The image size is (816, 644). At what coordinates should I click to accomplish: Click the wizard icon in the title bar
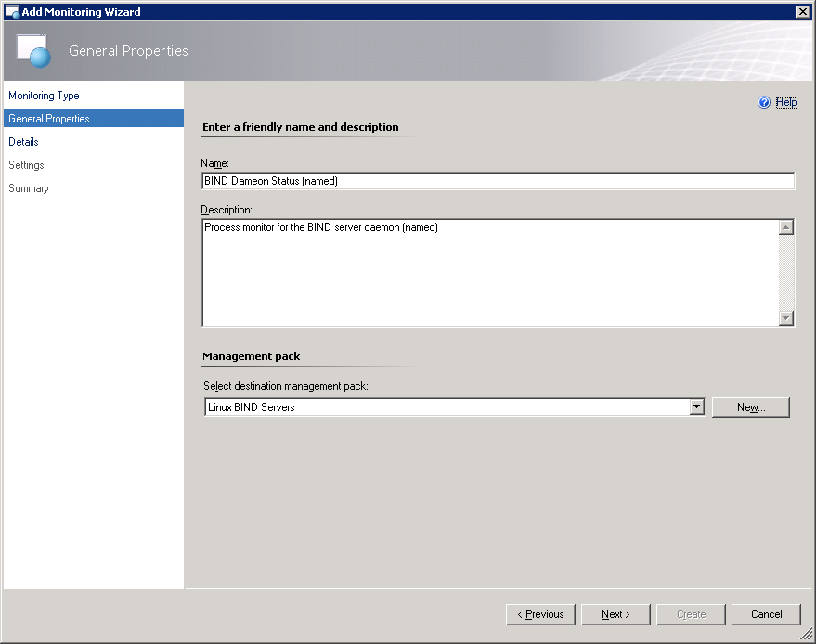[12, 11]
